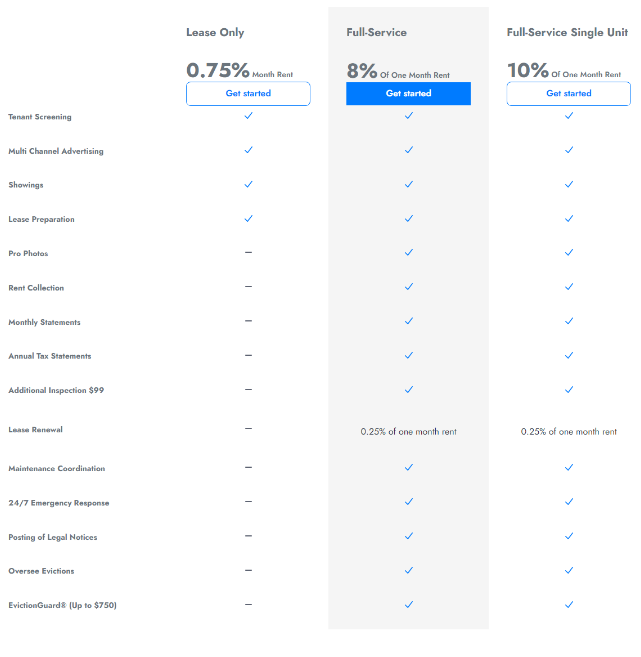The image size is (641, 657).
Task: Click Single Unit checkmark for Monthly Statements
Action: [568, 321]
